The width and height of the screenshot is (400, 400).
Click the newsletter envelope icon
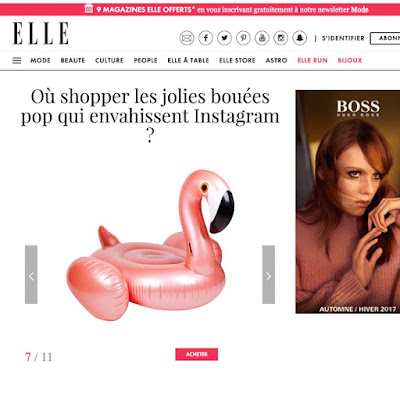click(x=187, y=38)
